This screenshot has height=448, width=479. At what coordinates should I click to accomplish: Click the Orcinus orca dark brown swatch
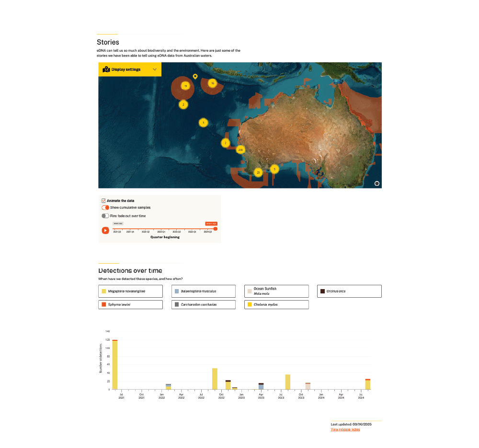click(x=323, y=291)
